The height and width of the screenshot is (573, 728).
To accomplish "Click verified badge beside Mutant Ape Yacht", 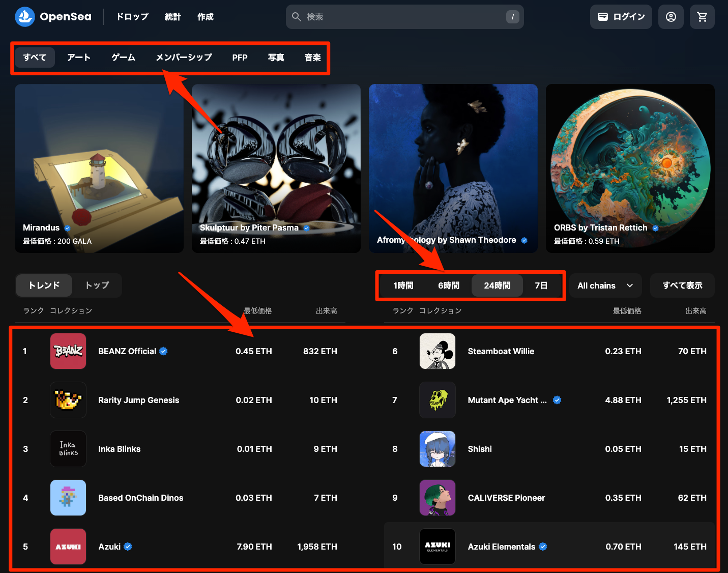I will [x=557, y=400].
